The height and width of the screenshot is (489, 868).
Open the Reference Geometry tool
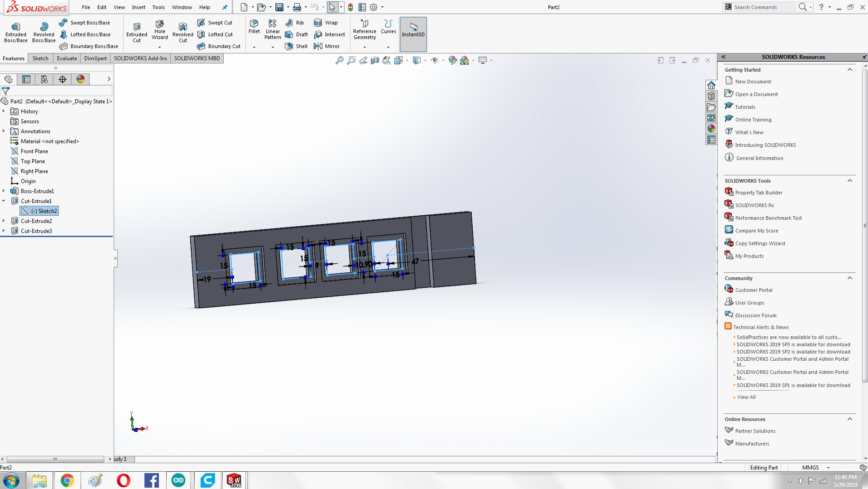point(364,30)
